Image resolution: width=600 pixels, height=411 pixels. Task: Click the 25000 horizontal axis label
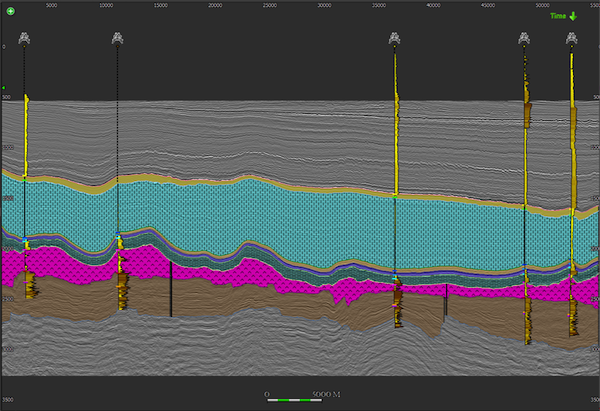pyautogui.click(x=270, y=5)
